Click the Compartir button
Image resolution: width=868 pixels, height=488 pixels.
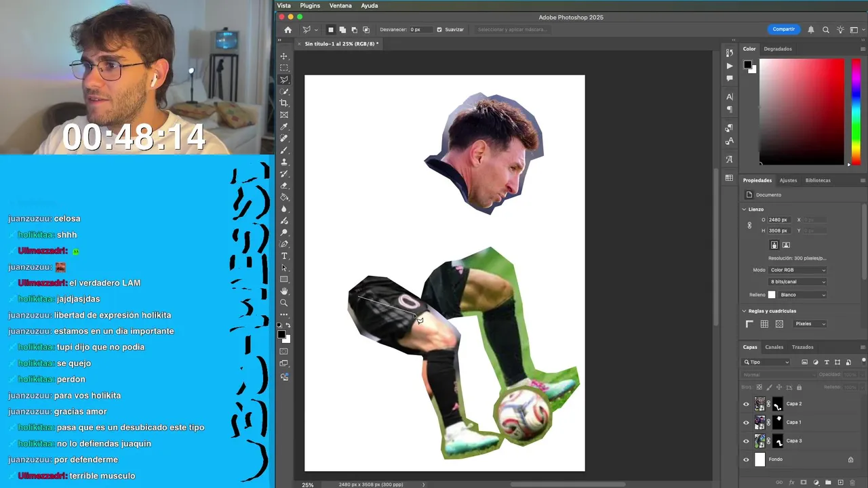point(783,29)
